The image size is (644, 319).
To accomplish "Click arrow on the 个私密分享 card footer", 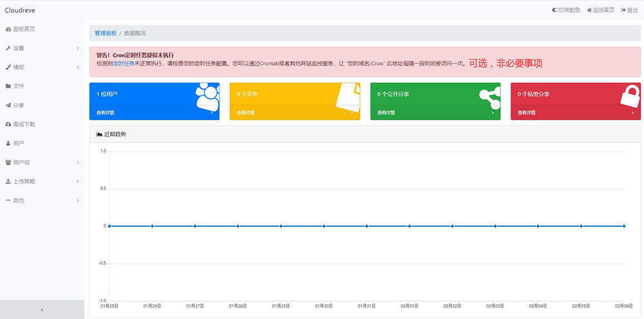I will click(x=633, y=113).
